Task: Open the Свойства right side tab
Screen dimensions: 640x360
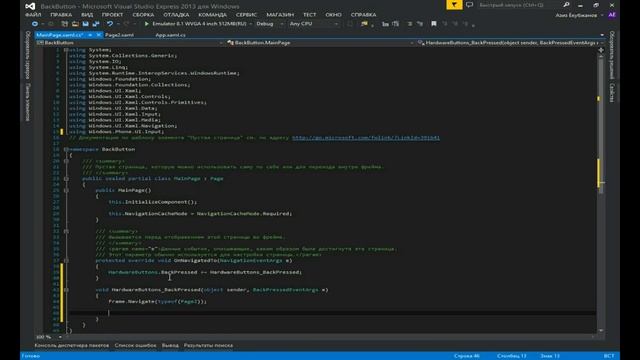Action: 612,93
